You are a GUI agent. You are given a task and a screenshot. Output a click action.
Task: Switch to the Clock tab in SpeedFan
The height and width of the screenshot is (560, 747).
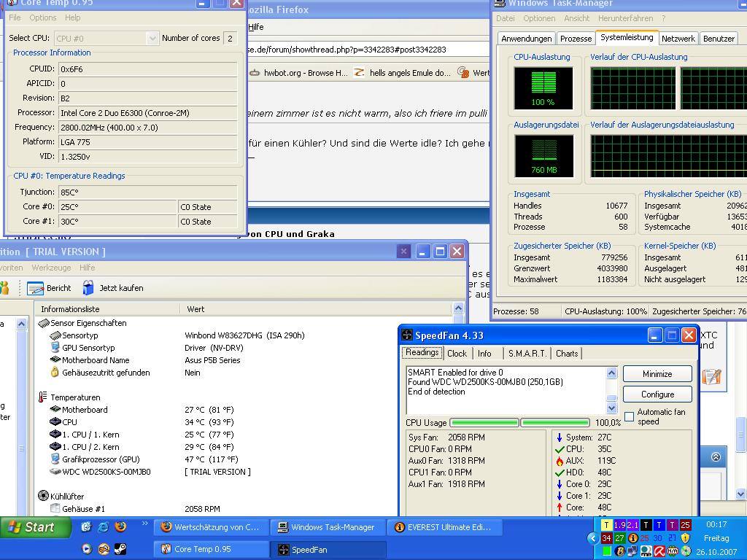[x=457, y=354]
